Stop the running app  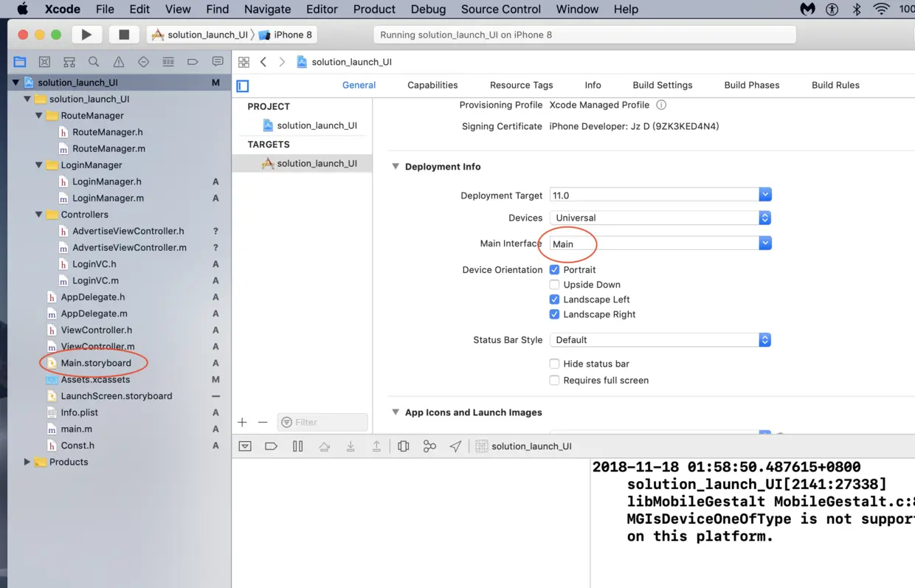pyautogui.click(x=124, y=35)
